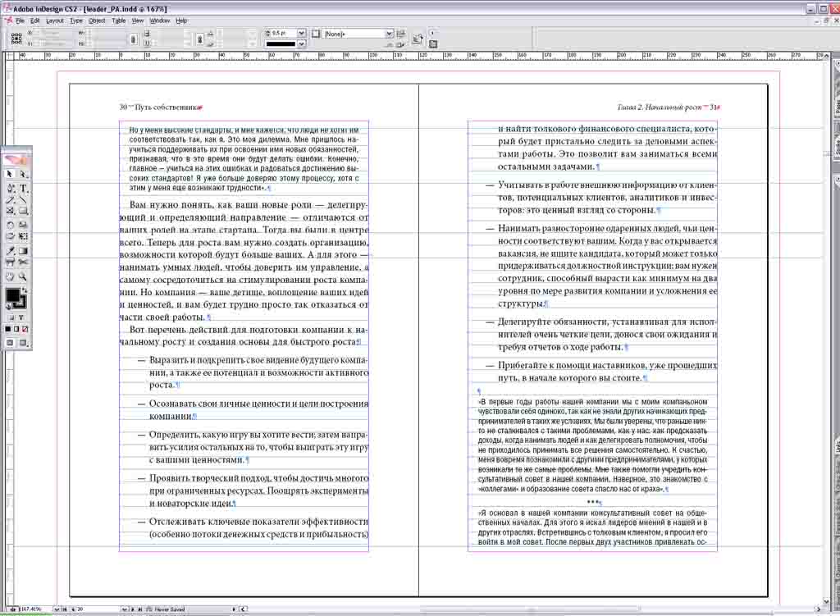The height and width of the screenshot is (616, 840).
Task: Select the Rotate tool
Action: [x=10, y=225]
